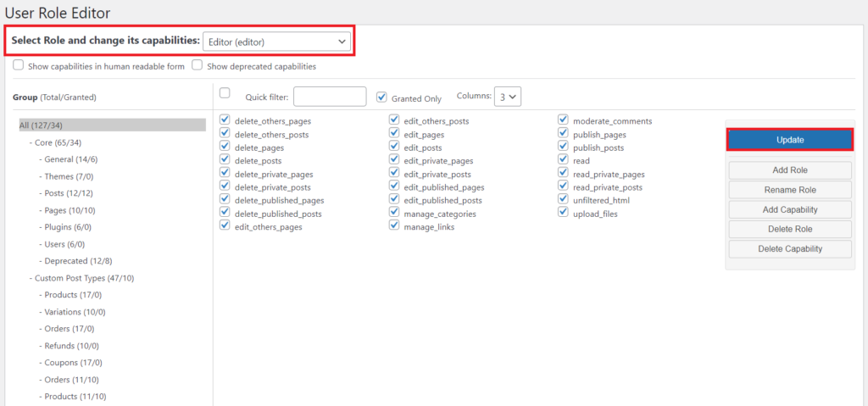Viewport: 868px width, 406px height.
Task: Click the Delete Role button
Action: (789, 229)
